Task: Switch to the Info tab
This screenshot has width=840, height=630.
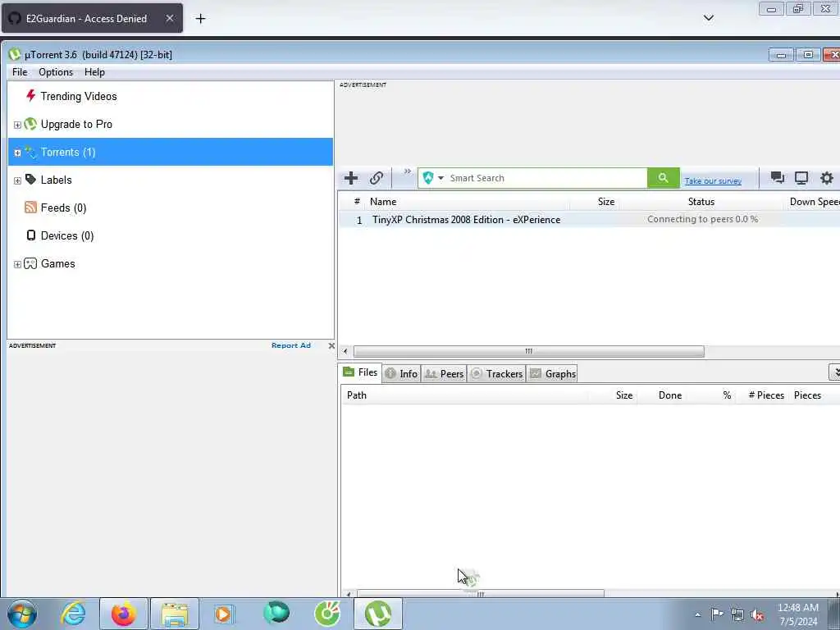Action: (402, 373)
